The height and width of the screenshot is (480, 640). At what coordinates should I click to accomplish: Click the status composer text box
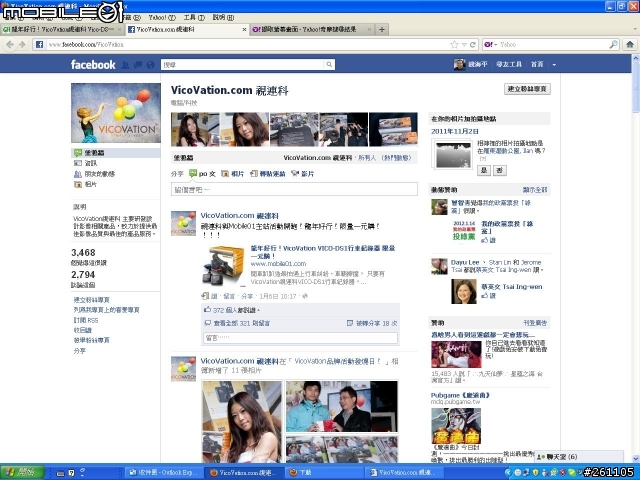[294, 189]
